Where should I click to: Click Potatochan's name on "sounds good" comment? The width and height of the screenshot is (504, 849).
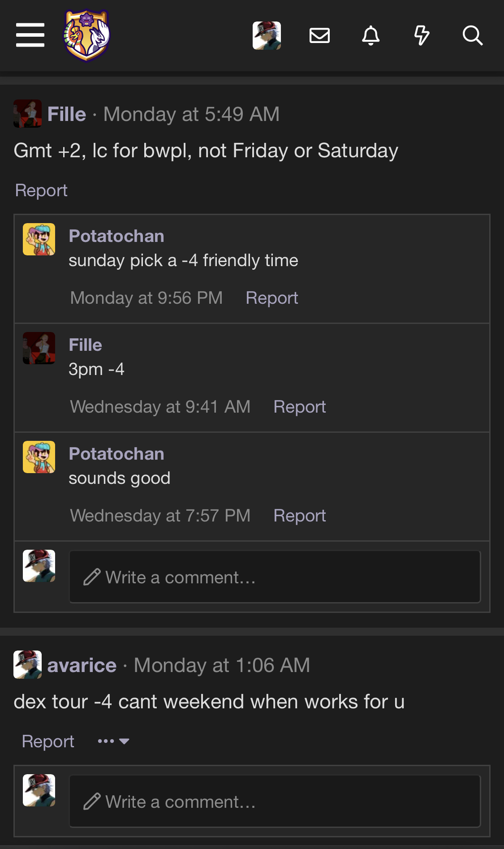click(116, 454)
